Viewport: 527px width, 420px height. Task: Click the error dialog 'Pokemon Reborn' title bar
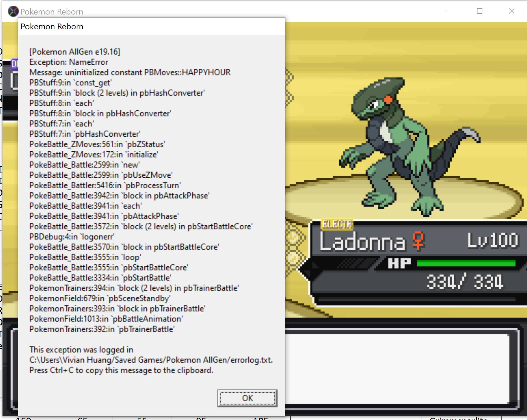pyautogui.click(x=152, y=27)
